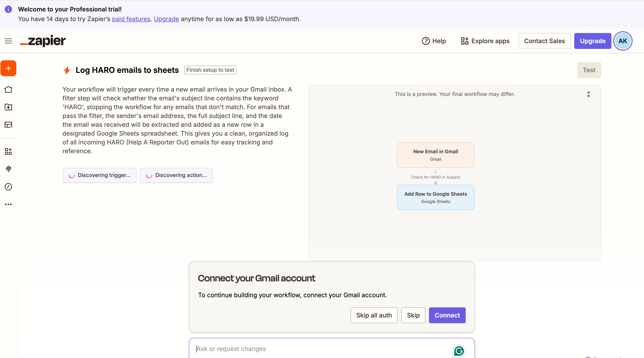Image resolution: width=644 pixels, height=358 pixels.
Task: Open the paid features link
Action: coord(131,19)
